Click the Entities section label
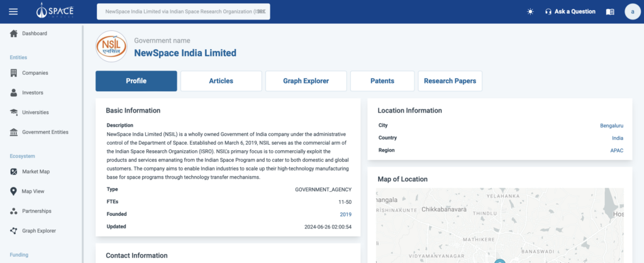644x263 pixels. (18, 57)
